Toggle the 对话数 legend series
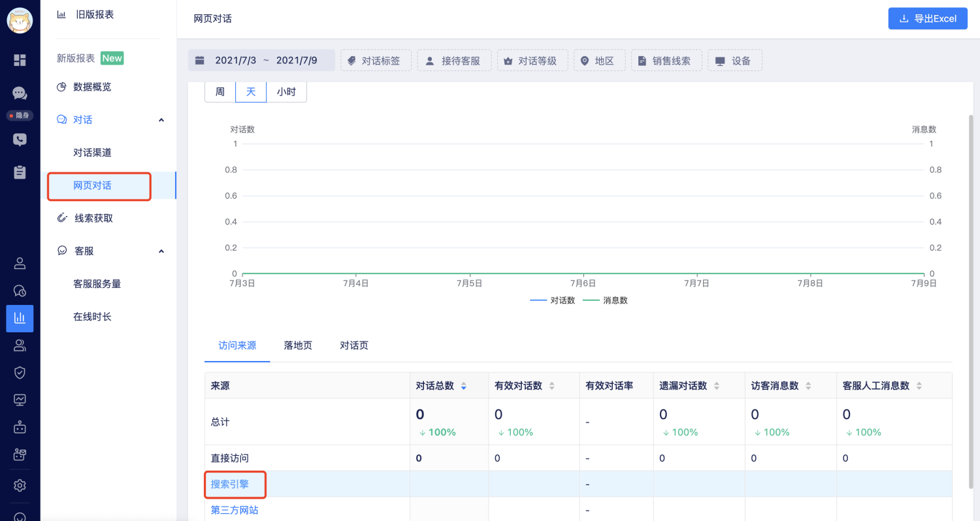This screenshot has width=980, height=521. pyautogui.click(x=553, y=300)
